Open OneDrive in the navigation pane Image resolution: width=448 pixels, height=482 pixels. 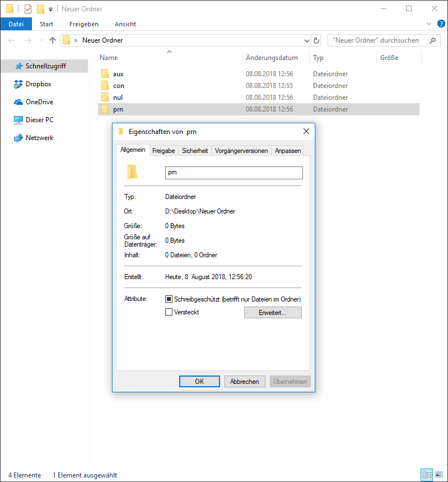pyautogui.click(x=39, y=102)
